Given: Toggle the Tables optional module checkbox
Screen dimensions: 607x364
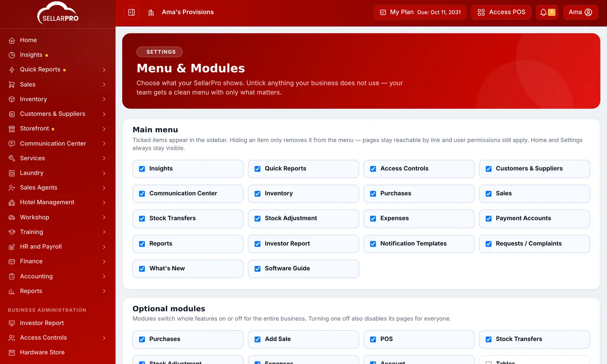Looking at the screenshot, I should point(489,363).
